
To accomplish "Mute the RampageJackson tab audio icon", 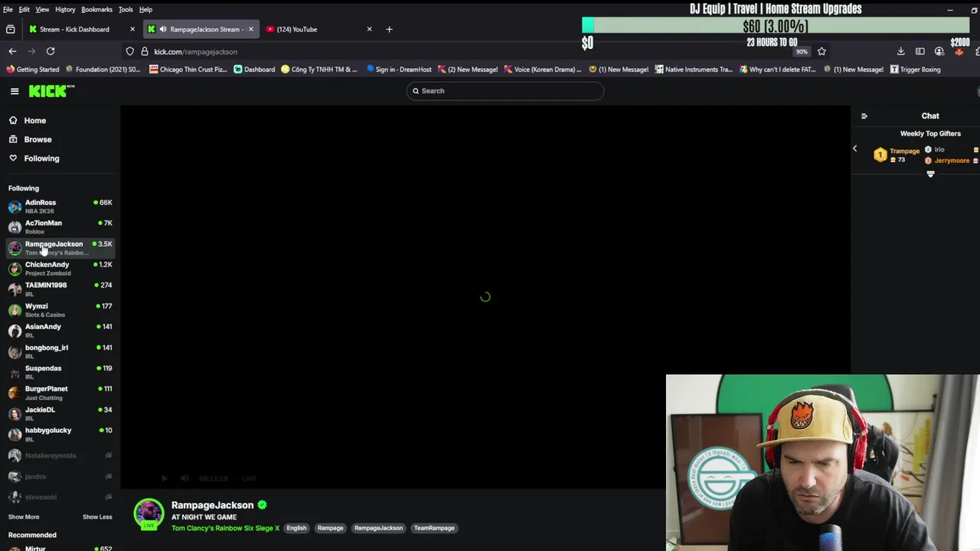I will point(163,29).
